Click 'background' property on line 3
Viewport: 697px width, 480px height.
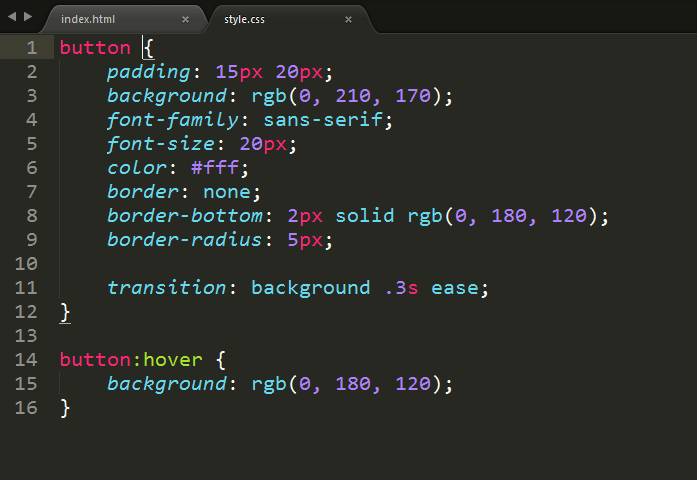(x=167, y=96)
